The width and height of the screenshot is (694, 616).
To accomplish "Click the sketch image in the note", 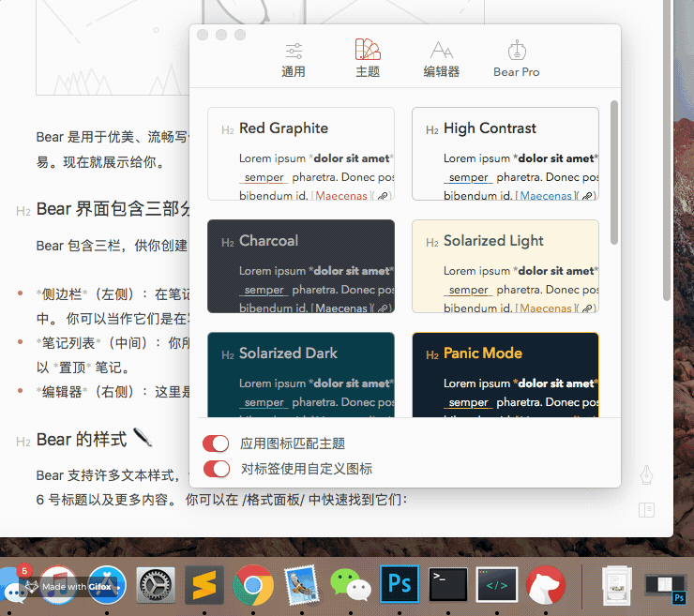I will [x=113, y=48].
